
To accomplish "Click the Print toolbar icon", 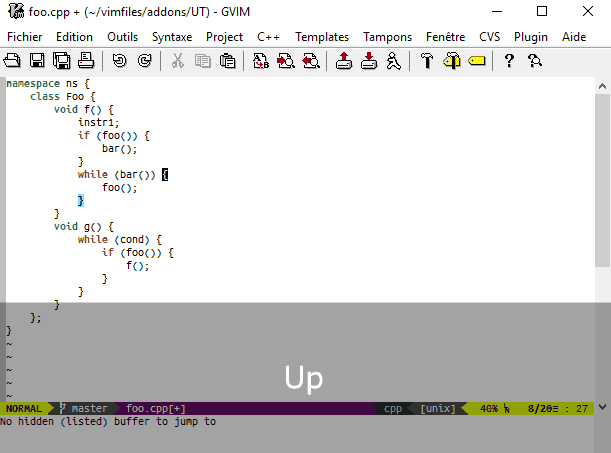I will pyautogui.click(x=86, y=61).
